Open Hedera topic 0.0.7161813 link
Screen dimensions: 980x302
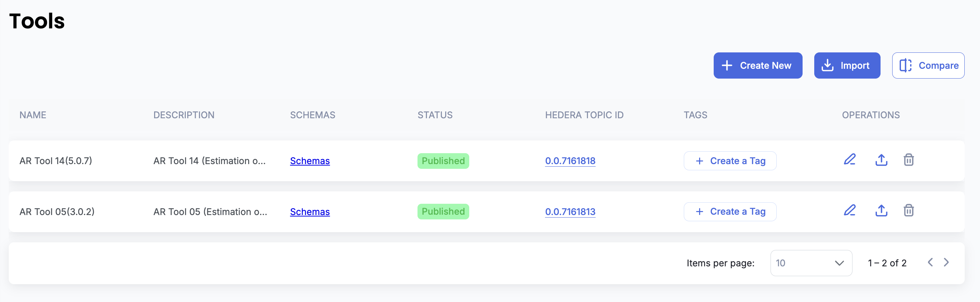point(570,212)
